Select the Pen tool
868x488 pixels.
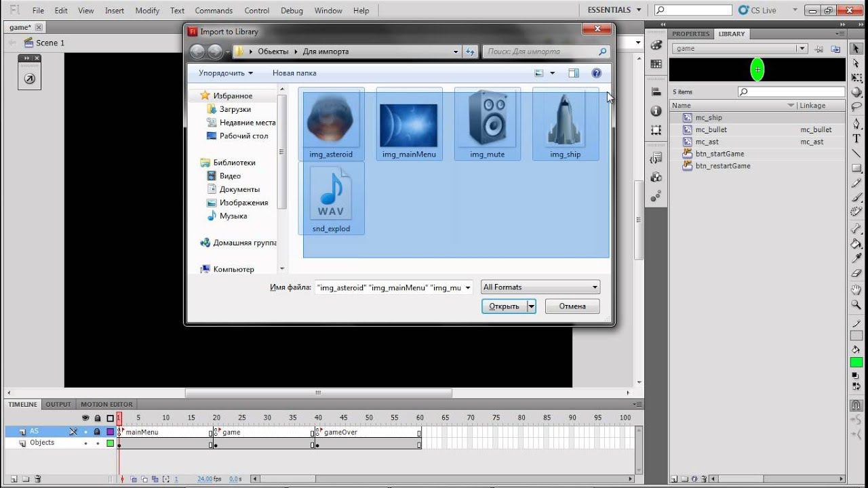click(856, 123)
